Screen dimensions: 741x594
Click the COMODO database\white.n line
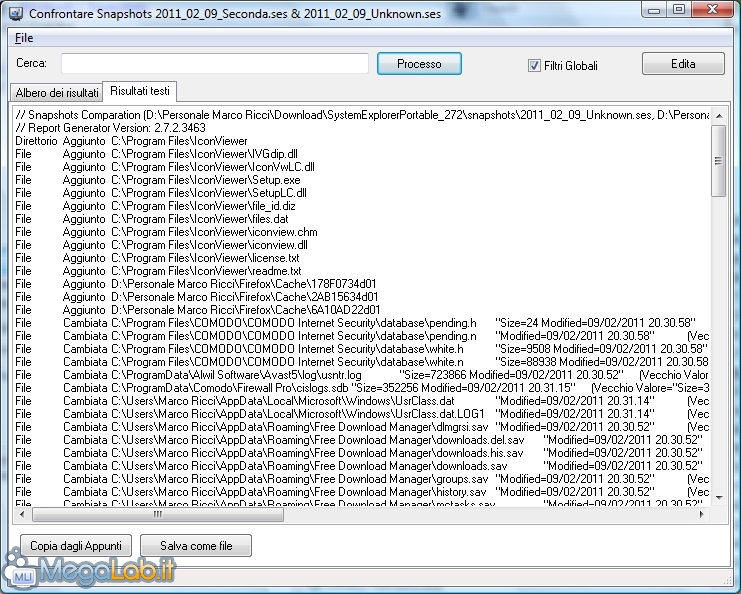point(362,362)
